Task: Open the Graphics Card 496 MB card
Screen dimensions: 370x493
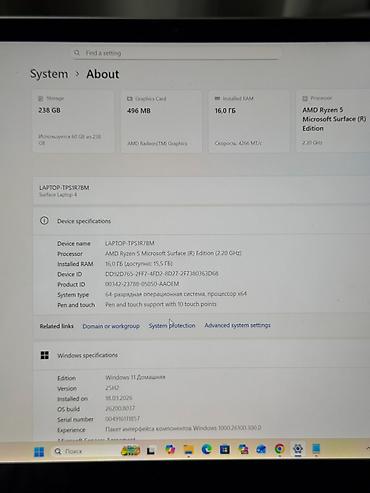Action: [161, 121]
